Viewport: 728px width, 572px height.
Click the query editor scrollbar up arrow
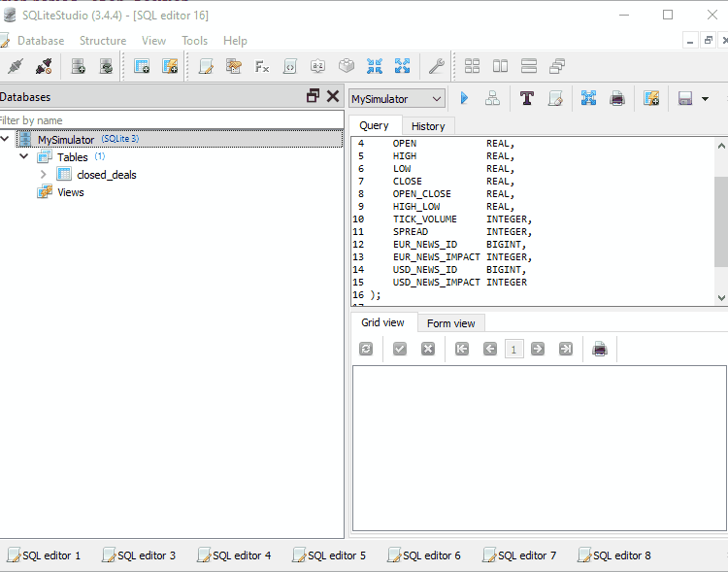coord(721,146)
